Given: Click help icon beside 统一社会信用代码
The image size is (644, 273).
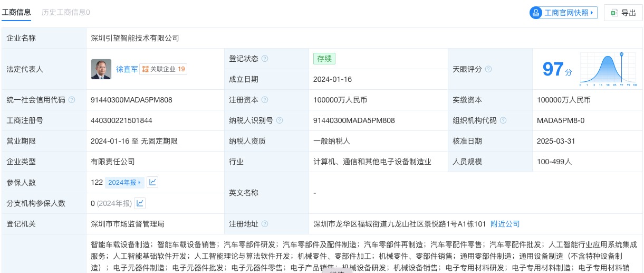Looking at the screenshot, I should tap(72, 100).
